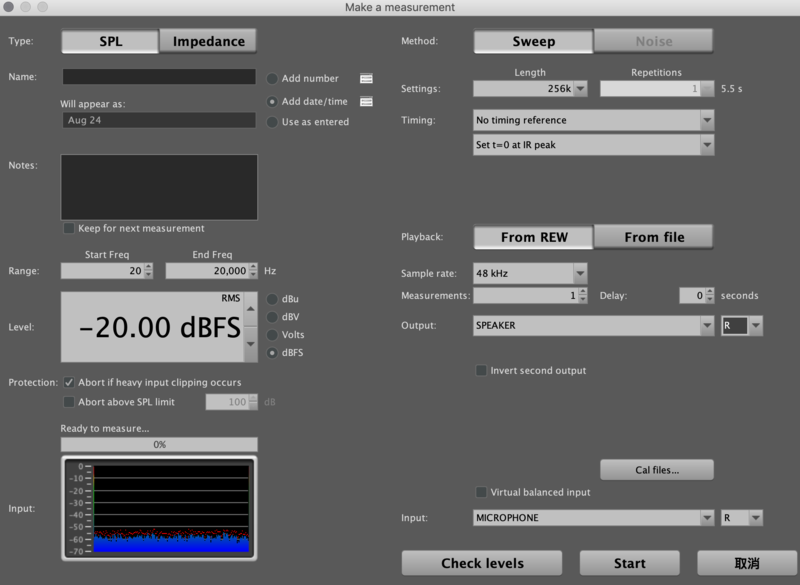Expand the No timing reference dropdown
Screen dimensions: 800x585
click(707, 120)
